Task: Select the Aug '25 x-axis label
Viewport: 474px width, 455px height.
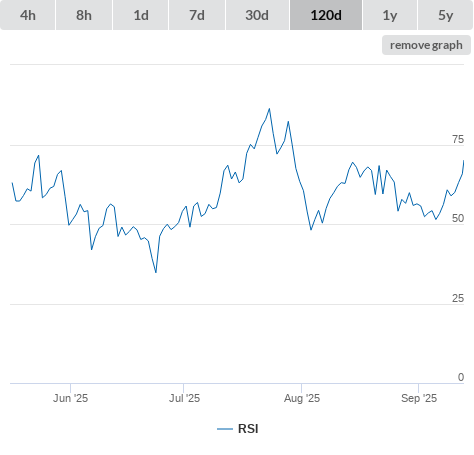Action: [302, 398]
